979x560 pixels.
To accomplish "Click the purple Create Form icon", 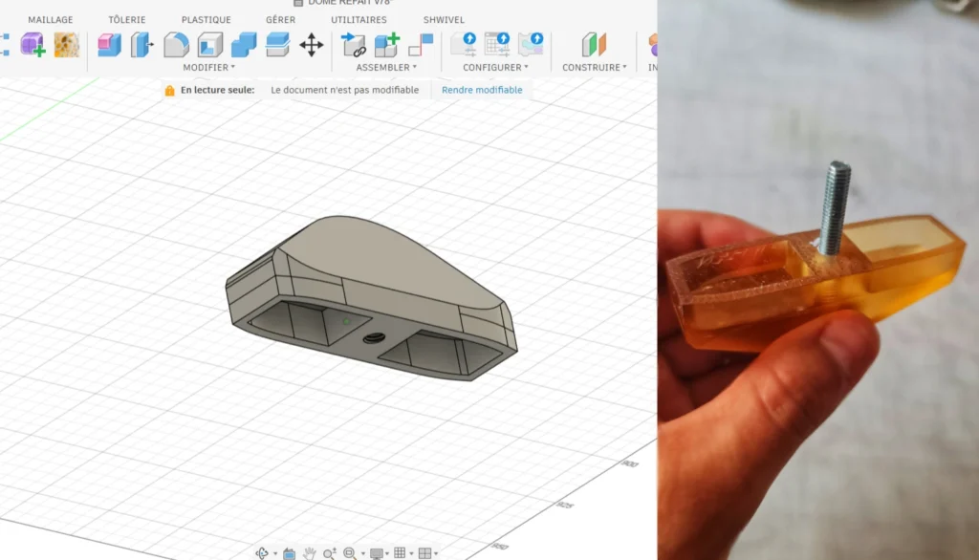I will 33,45.
